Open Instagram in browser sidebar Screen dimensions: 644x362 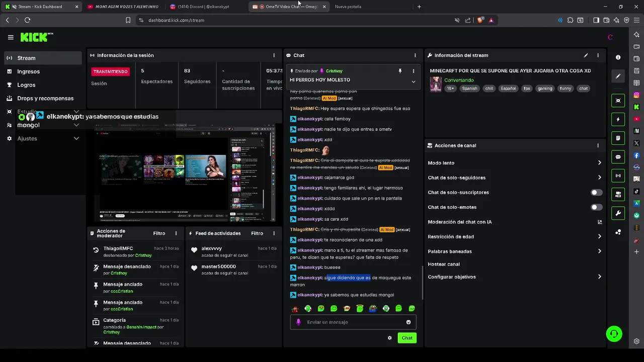pyautogui.click(x=636, y=95)
